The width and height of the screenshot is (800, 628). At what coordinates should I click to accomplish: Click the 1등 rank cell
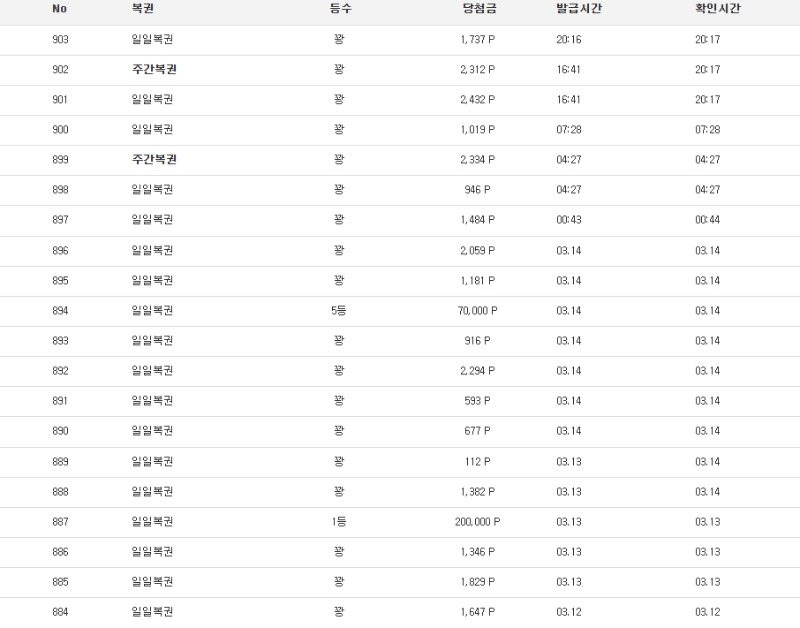coord(339,521)
